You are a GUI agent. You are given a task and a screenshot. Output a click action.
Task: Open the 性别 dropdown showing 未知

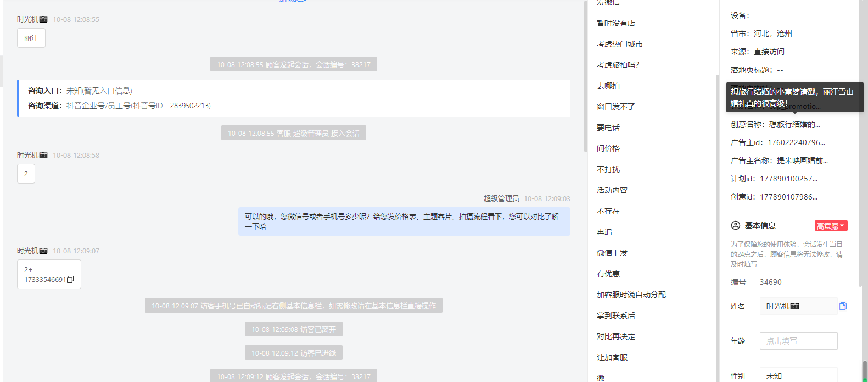[798, 376]
